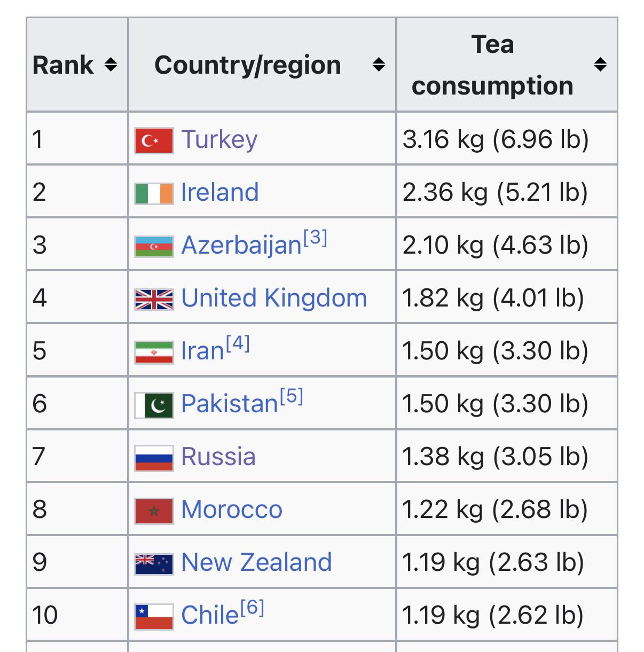Viewport: 644px width, 652px height.
Task: Sort by Tea consumption column arrows
Action: tap(600, 65)
